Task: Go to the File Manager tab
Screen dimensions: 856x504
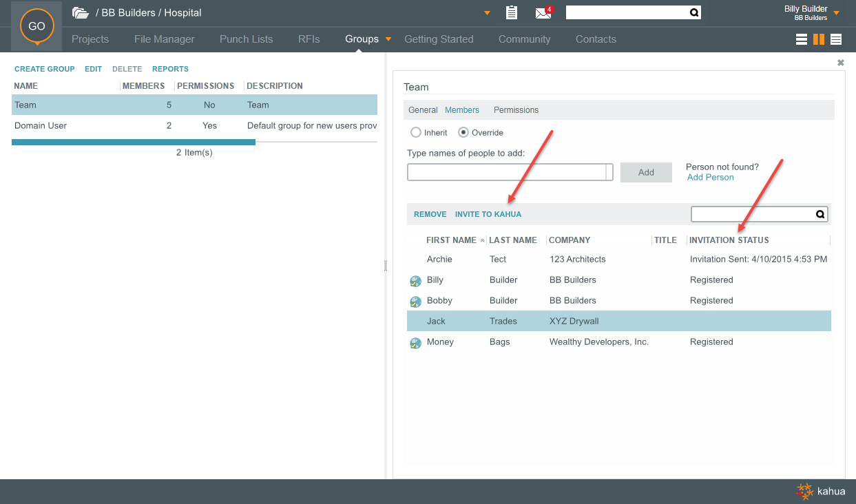Action: pyautogui.click(x=164, y=39)
